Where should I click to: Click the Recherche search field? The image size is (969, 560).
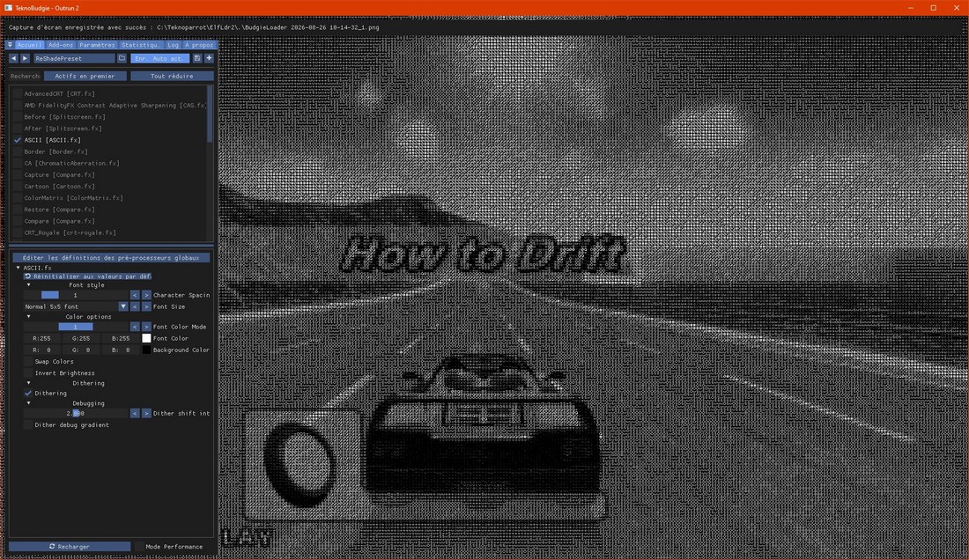click(x=26, y=76)
